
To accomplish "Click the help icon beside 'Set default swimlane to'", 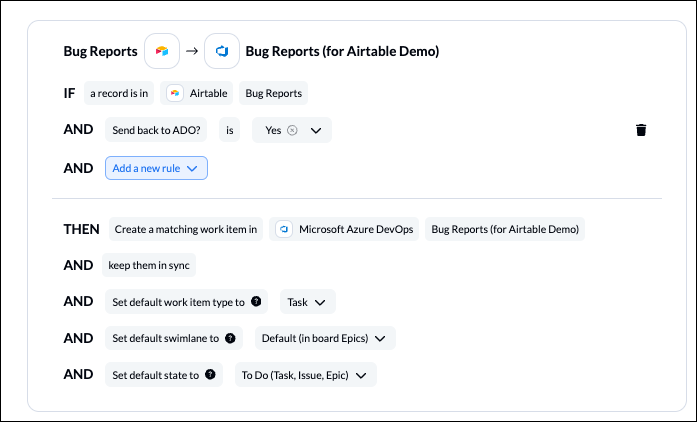I will [230, 338].
